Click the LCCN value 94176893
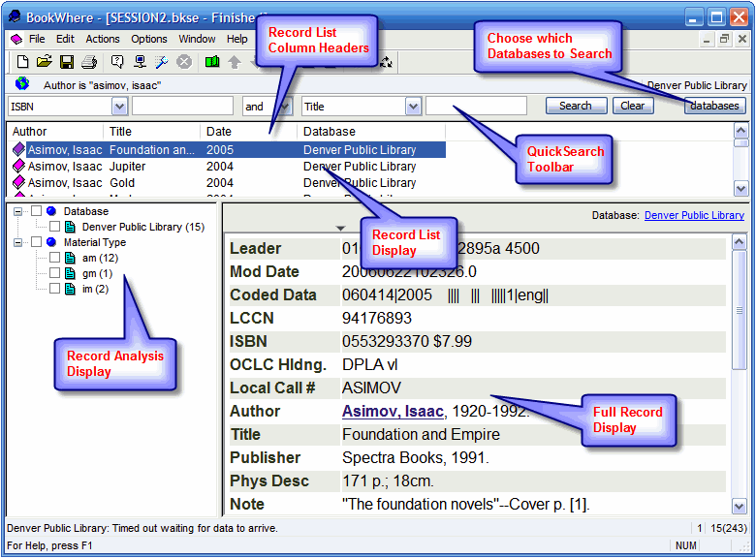Image resolution: width=756 pixels, height=558 pixels. (x=377, y=318)
